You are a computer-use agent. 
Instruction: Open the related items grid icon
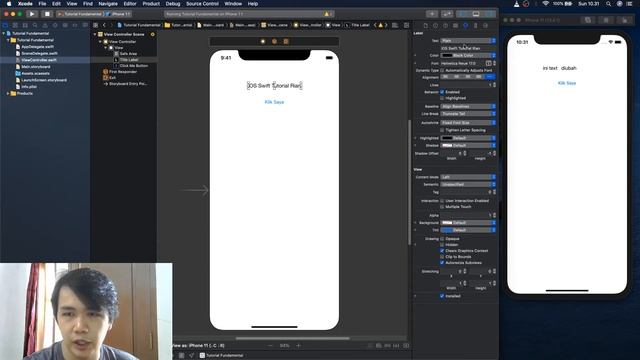point(96,25)
